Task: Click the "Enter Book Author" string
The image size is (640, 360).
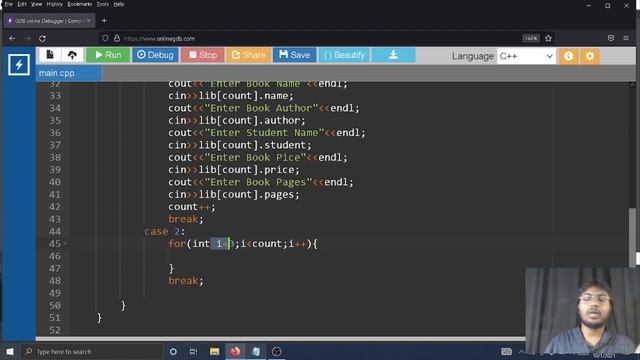Action: [x=261, y=108]
